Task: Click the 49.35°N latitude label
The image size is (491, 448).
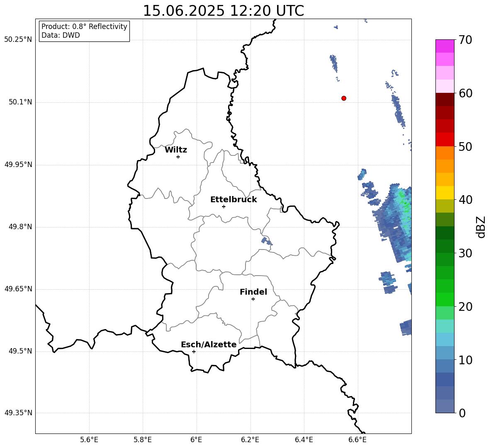Action: [x=18, y=413]
